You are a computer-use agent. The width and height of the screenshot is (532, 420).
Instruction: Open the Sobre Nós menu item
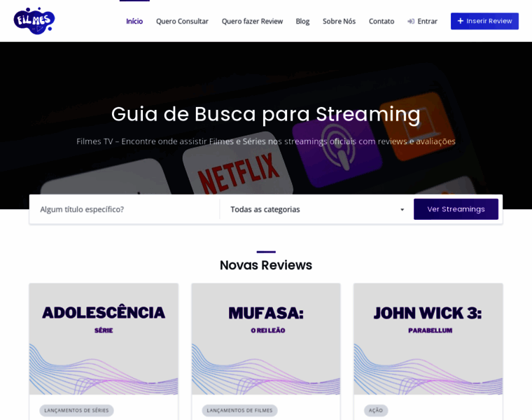(339, 22)
